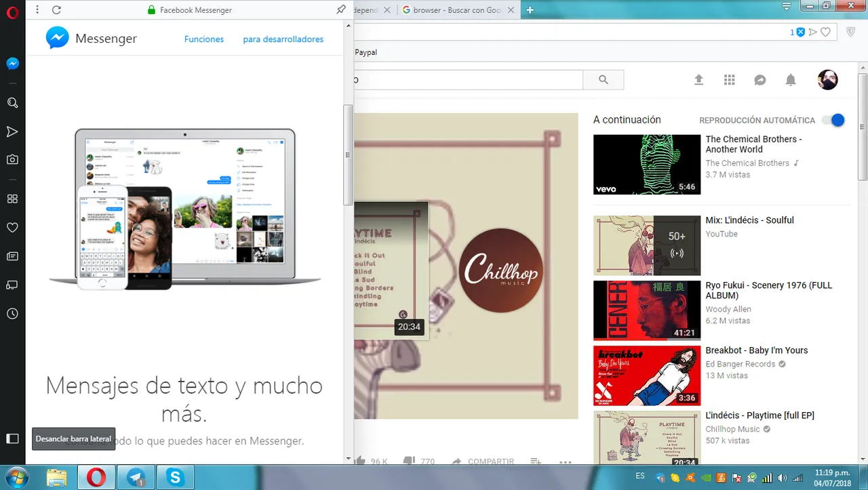Open the sidebar search icon
Screen dimensions: 868x490
coord(12,103)
